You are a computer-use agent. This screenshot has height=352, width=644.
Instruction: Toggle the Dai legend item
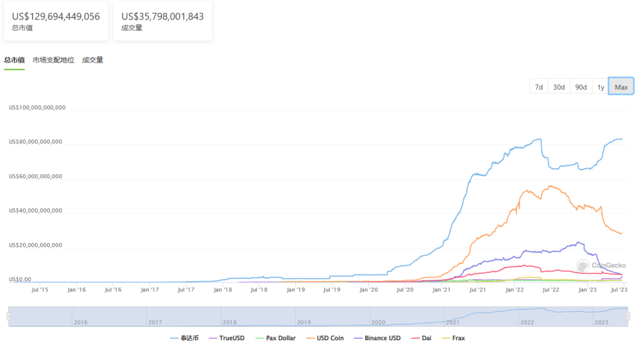click(x=422, y=338)
